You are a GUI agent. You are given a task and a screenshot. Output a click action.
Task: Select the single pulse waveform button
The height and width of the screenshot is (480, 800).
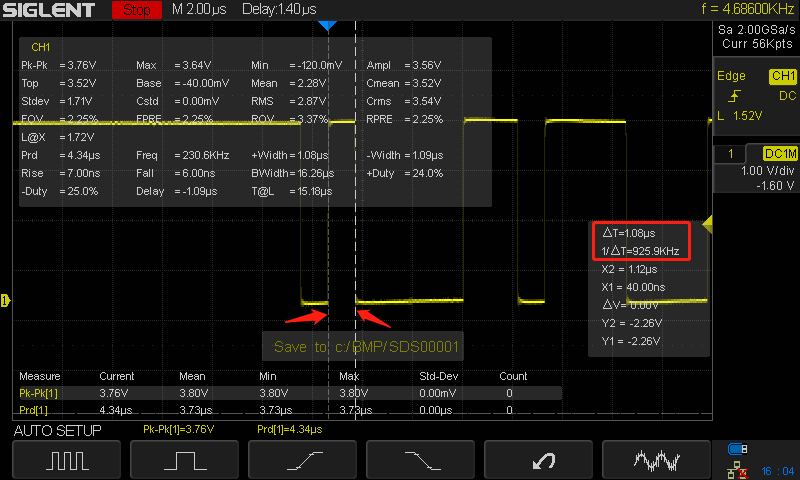[x=185, y=460]
